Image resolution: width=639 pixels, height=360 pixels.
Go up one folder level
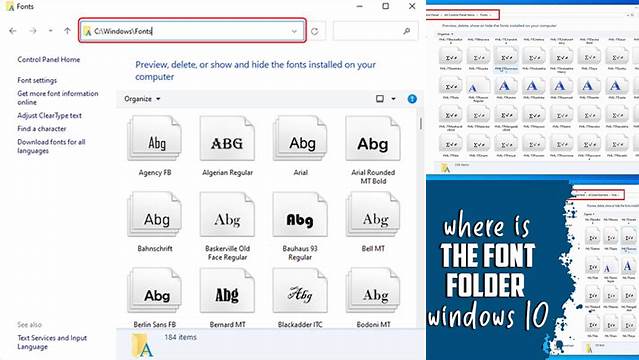(67, 31)
